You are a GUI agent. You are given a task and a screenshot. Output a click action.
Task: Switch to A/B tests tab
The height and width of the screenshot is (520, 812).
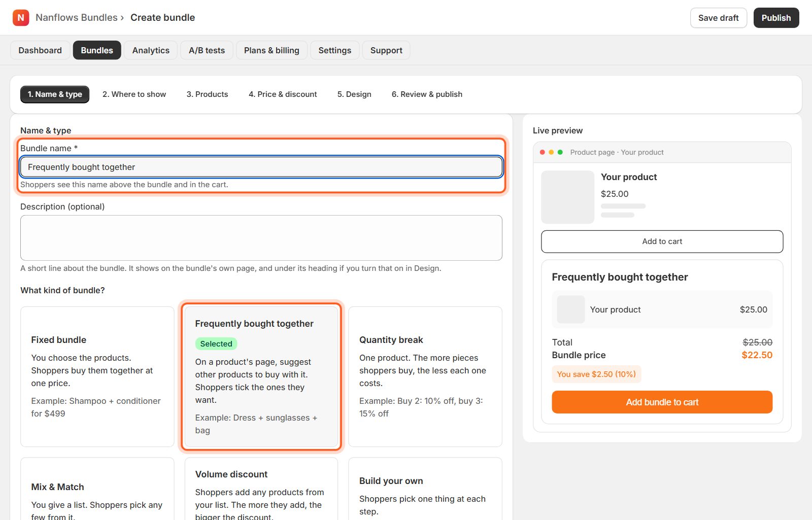pos(207,50)
